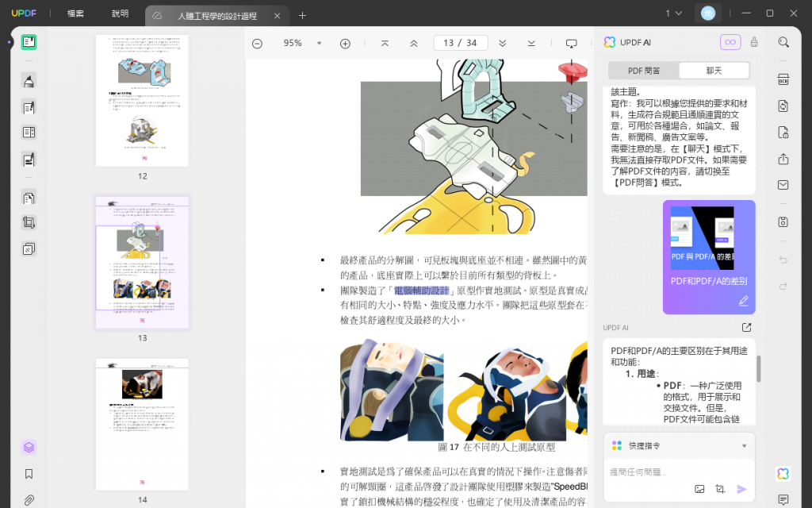The width and height of the screenshot is (812, 508).
Task: Open the Edit PDF tool
Action: coord(29,107)
